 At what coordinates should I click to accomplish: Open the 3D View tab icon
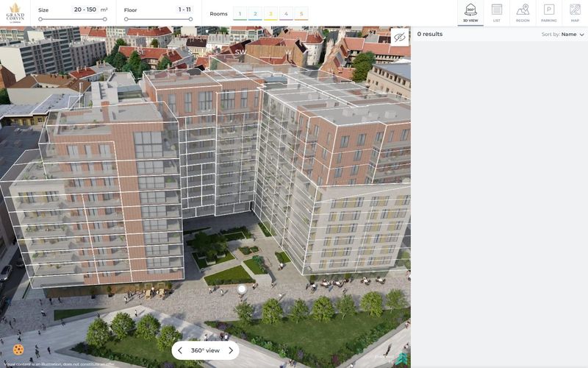pyautogui.click(x=470, y=13)
